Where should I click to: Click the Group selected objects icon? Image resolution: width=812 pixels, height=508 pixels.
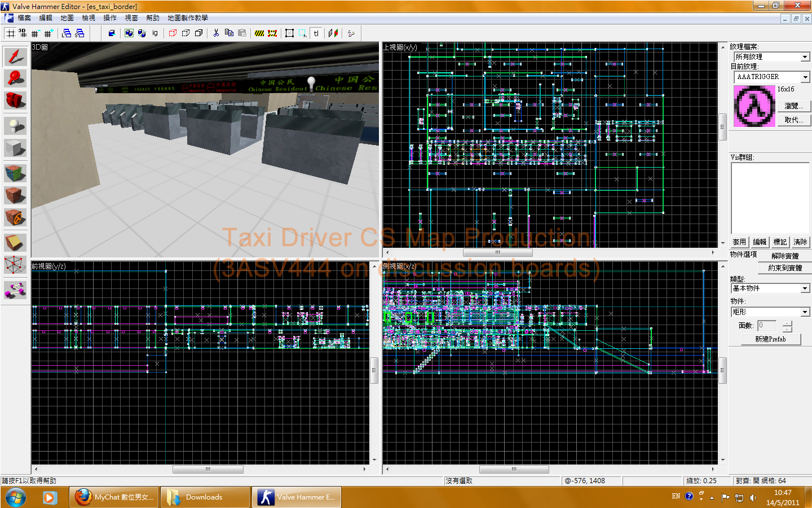(x=129, y=33)
